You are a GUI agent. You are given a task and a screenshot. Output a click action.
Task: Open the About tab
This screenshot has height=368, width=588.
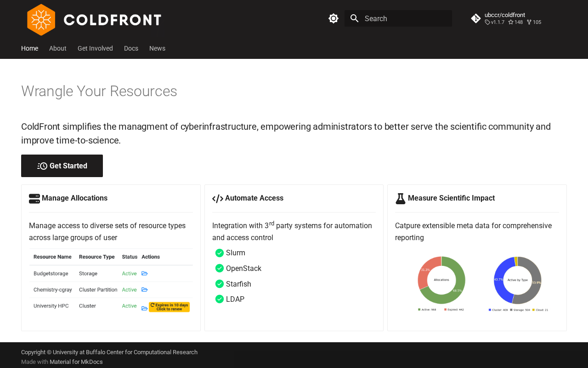click(58, 48)
